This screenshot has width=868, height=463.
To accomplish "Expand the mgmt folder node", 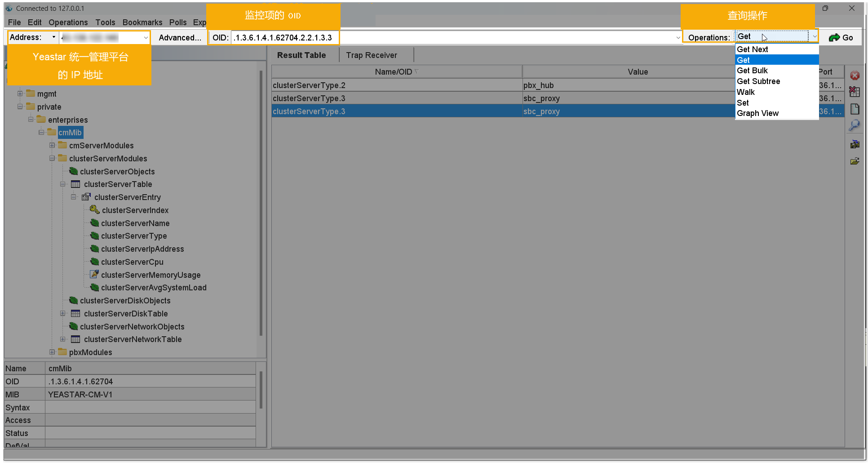I will coord(20,94).
